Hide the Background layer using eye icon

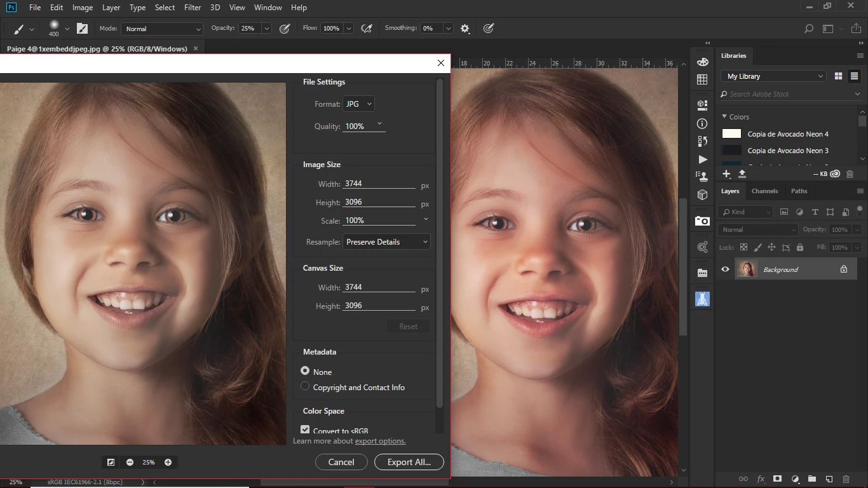[725, 269]
